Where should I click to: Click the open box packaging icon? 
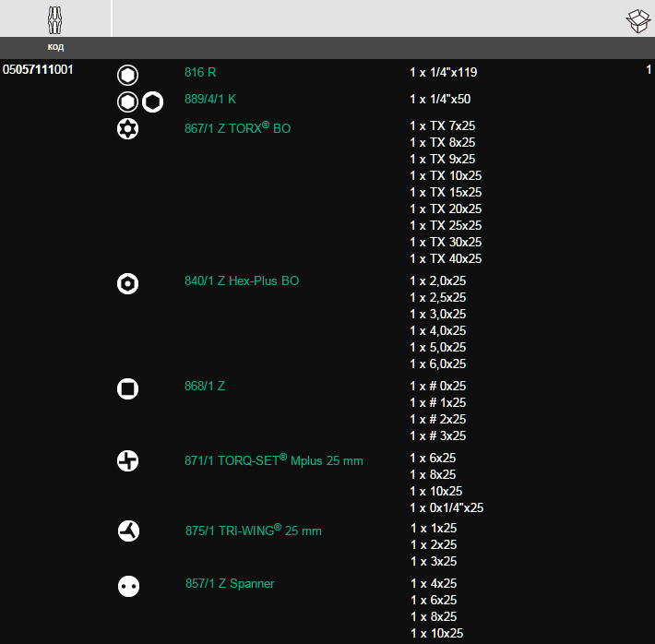coord(638,20)
